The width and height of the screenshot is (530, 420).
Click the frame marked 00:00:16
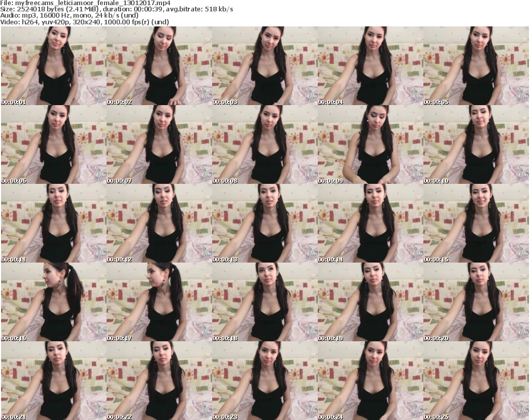(x=54, y=302)
